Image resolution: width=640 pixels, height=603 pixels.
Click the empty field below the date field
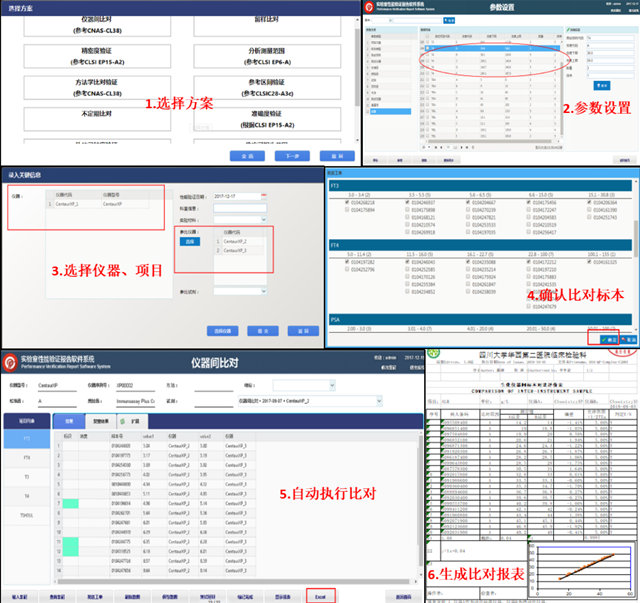pos(240,208)
